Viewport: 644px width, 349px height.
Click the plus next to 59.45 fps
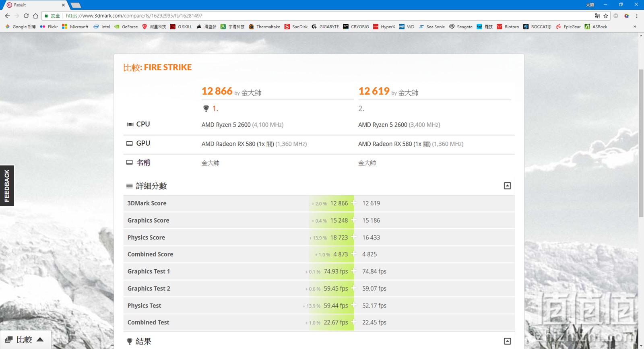tap(353, 288)
